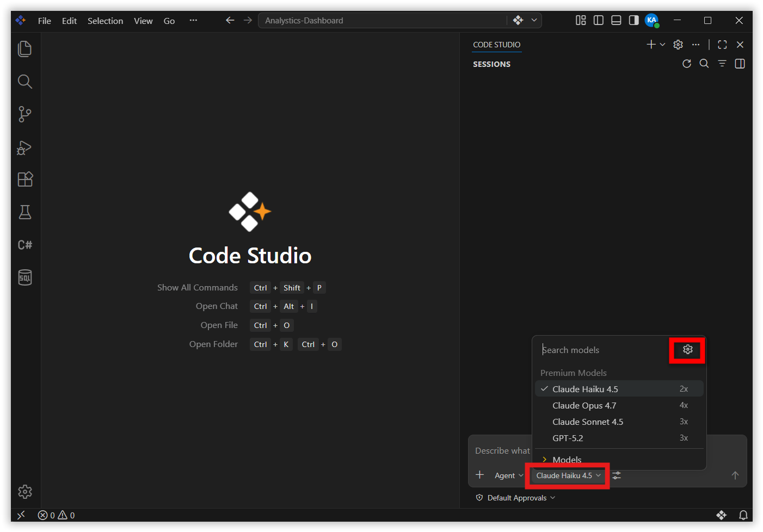Image resolution: width=763 pixels, height=532 pixels.
Task: Click the CODE STUDIO panel tab
Action: [496, 45]
